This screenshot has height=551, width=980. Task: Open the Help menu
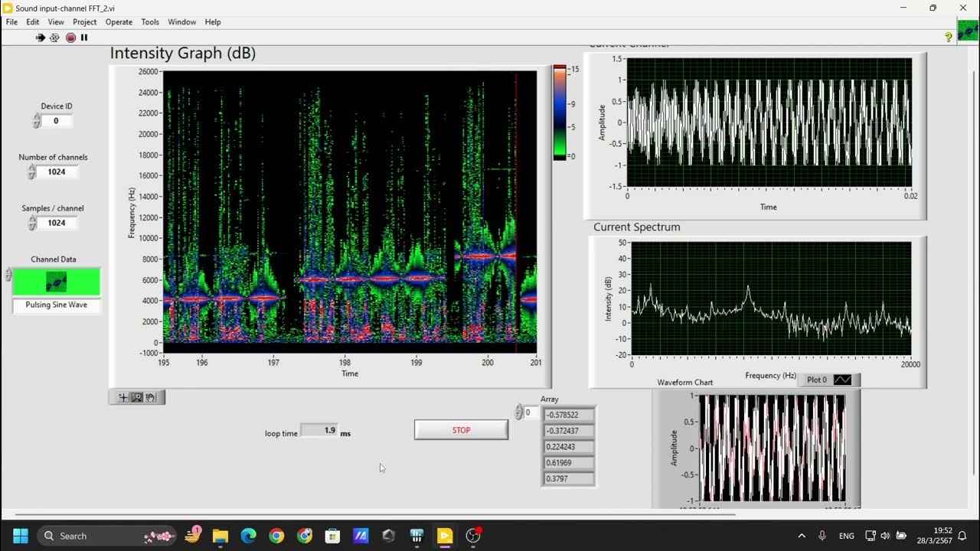point(213,22)
